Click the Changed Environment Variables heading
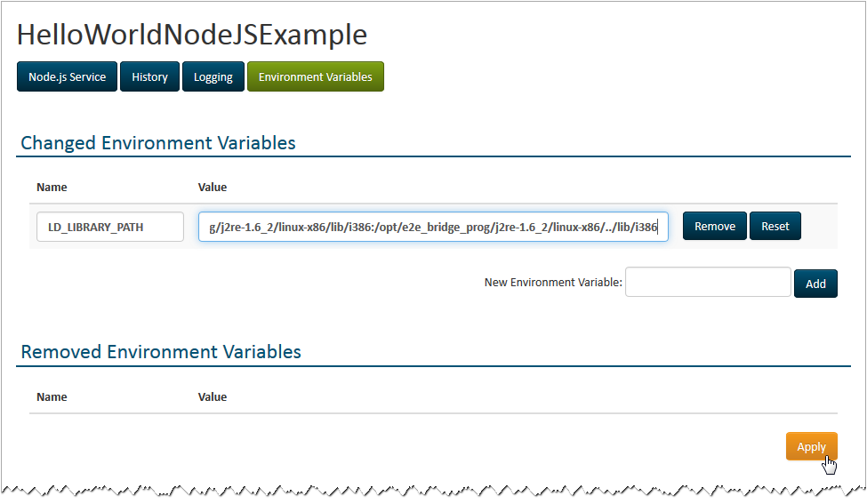867x504 pixels. pyautogui.click(x=158, y=143)
